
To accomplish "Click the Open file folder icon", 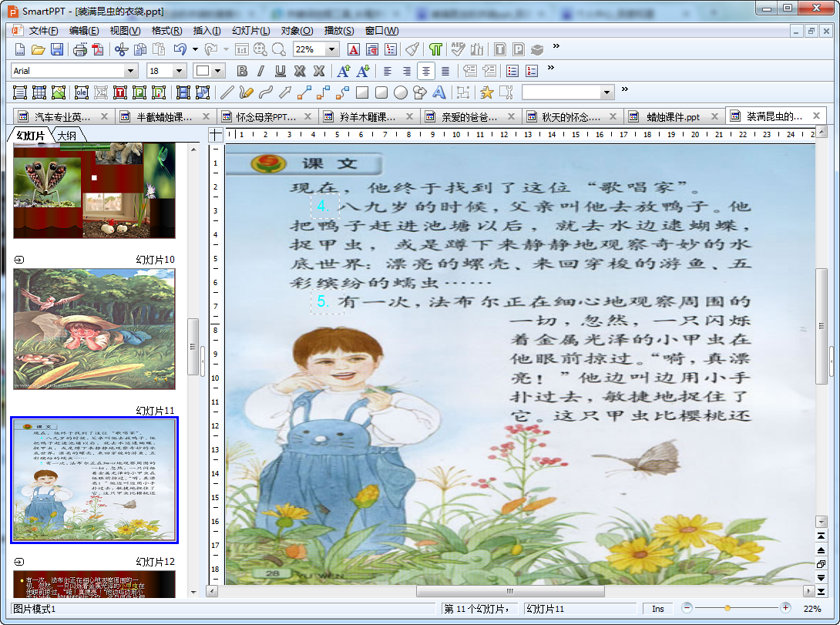I will tap(38, 50).
